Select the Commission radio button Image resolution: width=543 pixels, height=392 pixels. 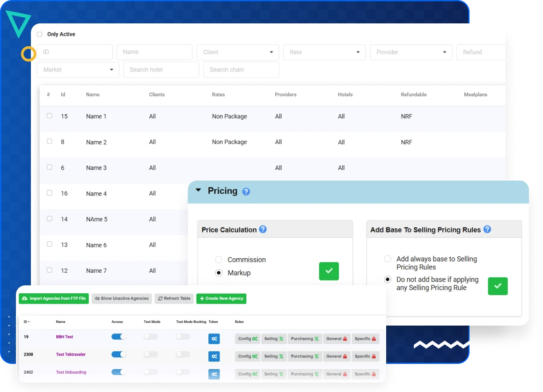(219, 260)
